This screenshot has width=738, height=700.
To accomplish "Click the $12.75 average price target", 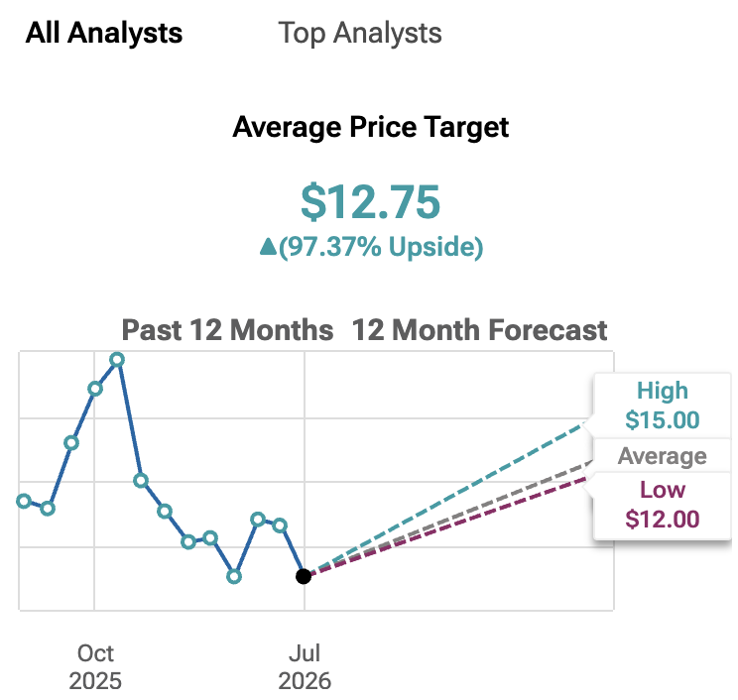I will click(370, 202).
